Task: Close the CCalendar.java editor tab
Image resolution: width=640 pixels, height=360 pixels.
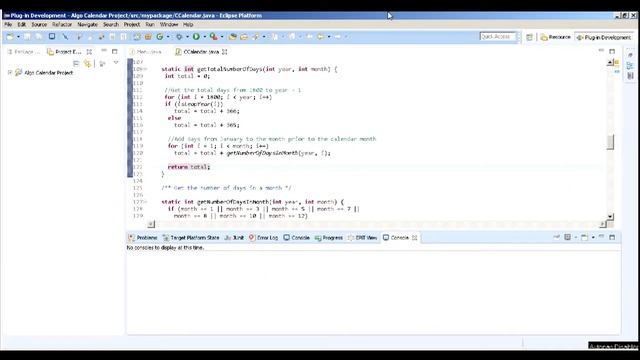Action: [x=224, y=52]
